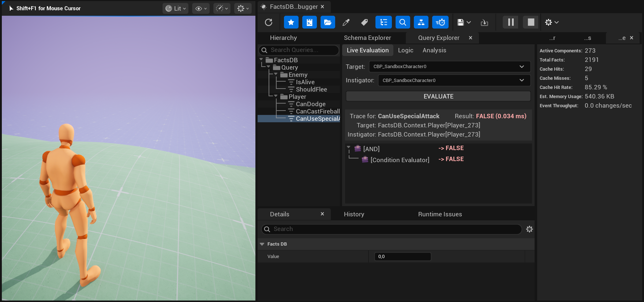Screen dimensions: 644x302
Task: Stop the simulation
Action: click(x=531, y=22)
